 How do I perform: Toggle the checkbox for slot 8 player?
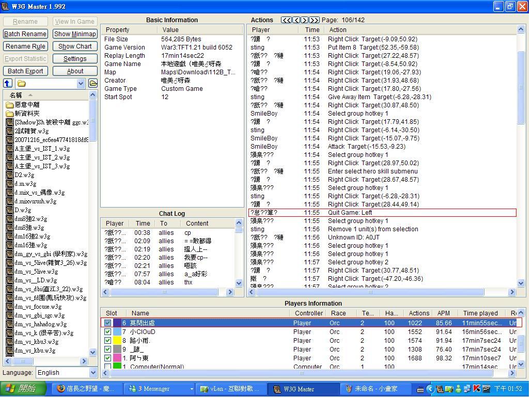pyautogui.click(x=107, y=341)
